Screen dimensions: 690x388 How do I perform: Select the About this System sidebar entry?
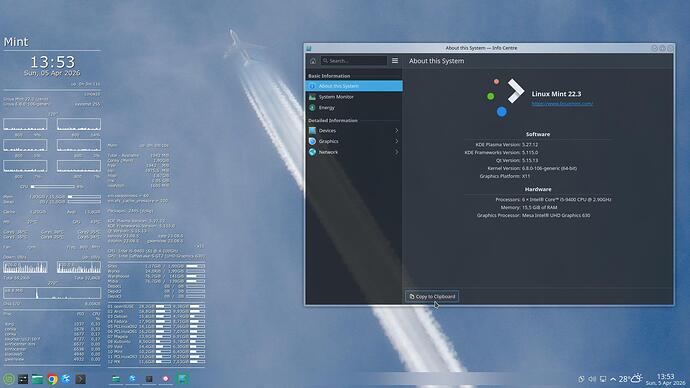pyautogui.click(x=354, y=86)
